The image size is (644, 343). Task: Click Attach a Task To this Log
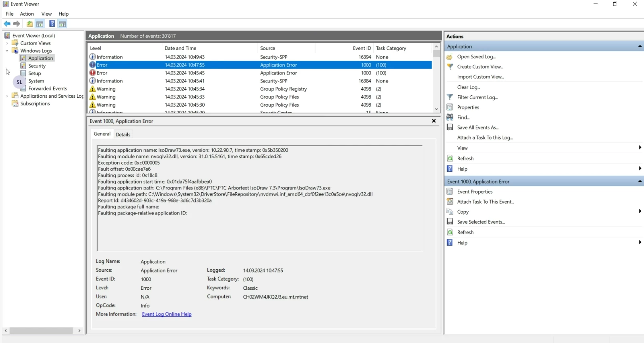485,137
